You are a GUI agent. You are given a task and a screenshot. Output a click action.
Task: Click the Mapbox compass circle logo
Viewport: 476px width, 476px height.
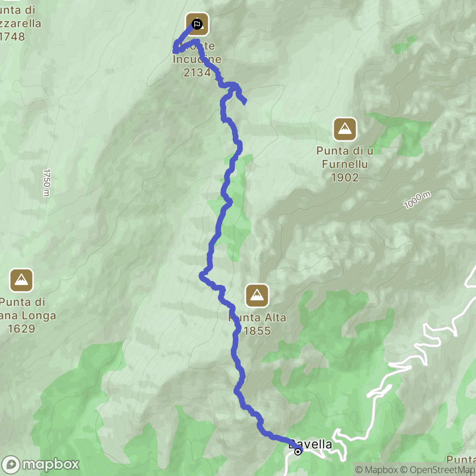[x=11, y=465]
